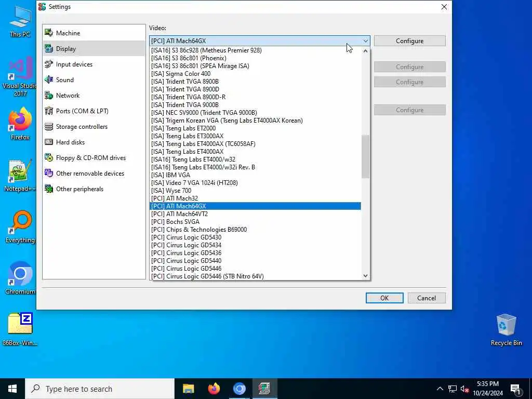Launch Firefox from the desktop shortcut

[x=20, y=124]
